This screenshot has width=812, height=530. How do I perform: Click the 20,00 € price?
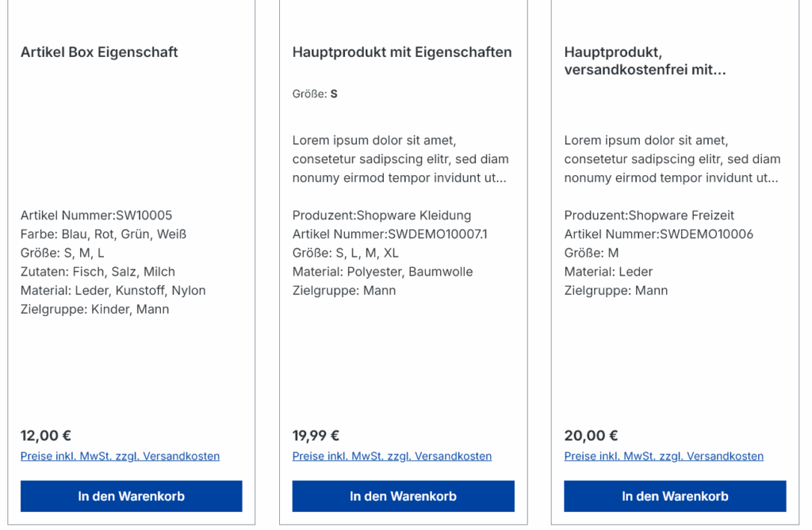click(591, 436)
